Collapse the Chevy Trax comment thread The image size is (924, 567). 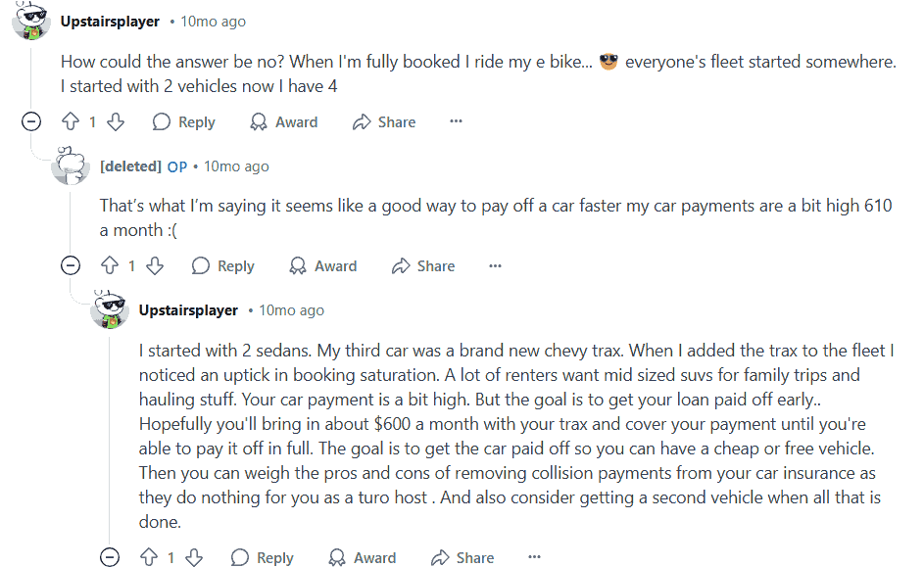coord(110,557)
